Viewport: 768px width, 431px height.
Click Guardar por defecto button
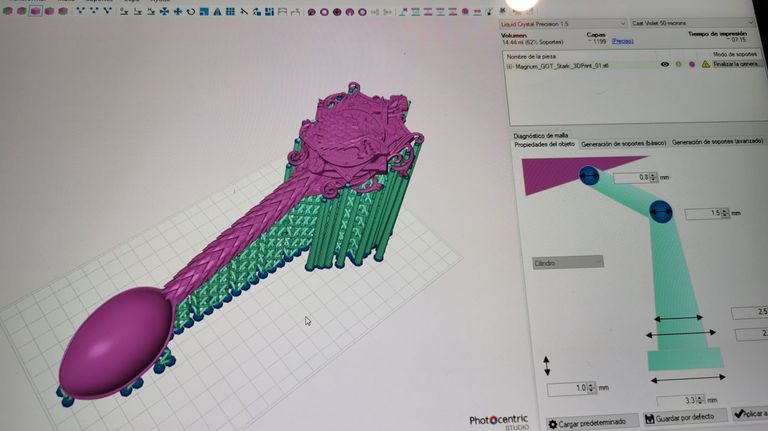(x=685, y=418)
